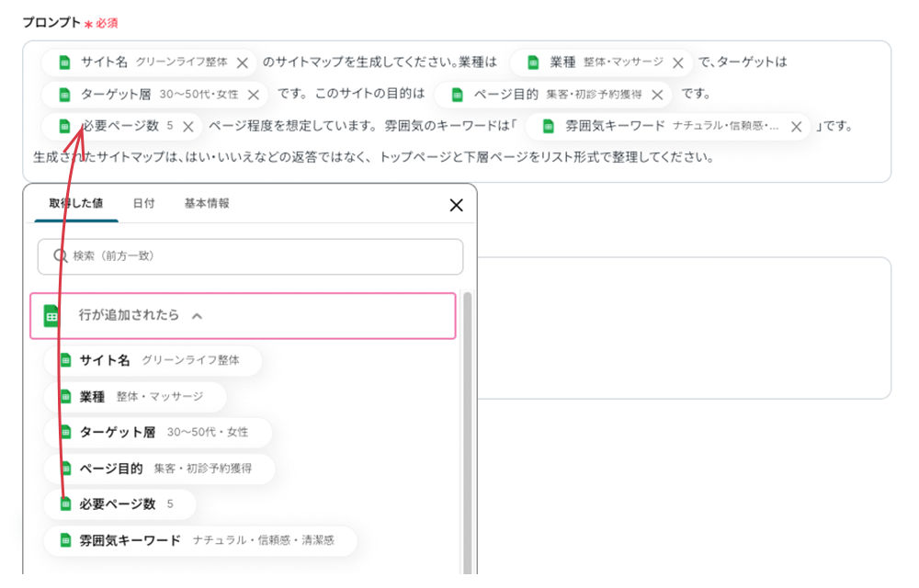
Task: Click Google Sheets icon beside 行が追加されたら
Action: [52, 316]
